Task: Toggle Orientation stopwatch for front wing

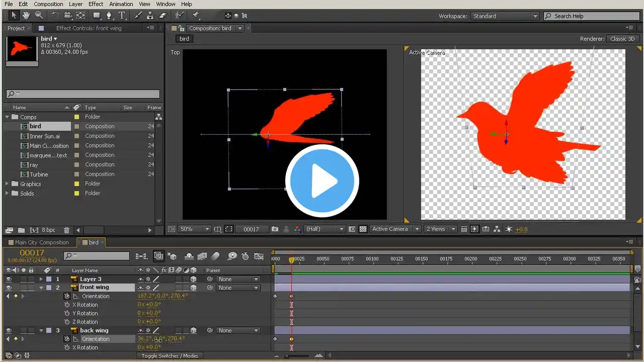Action: pyautogui.click(x=67, y=296)
